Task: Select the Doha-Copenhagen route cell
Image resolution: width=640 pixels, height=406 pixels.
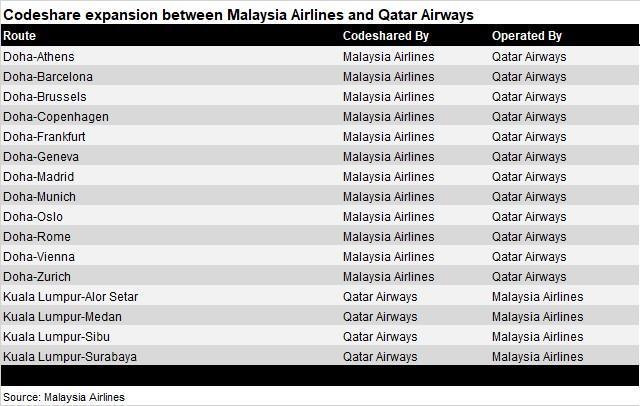Action: click(56, 117)
